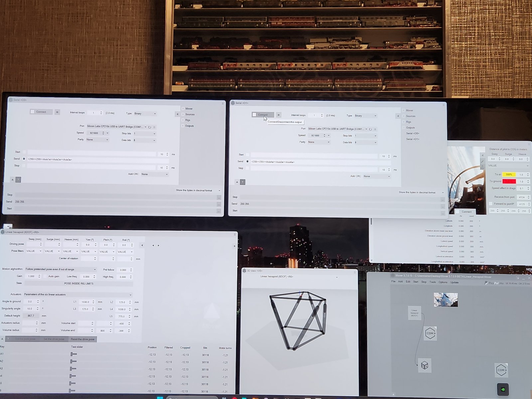This screenshot has height=399, width=532.
Task: Click the help icon beside Set the park pose
Action: point(8,339)
